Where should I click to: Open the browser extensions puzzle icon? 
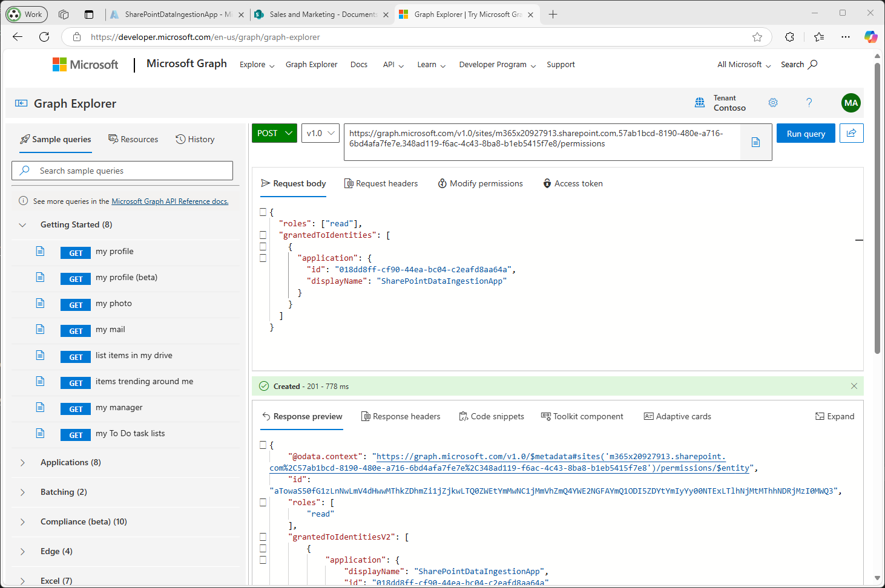[x=789, y=37]
